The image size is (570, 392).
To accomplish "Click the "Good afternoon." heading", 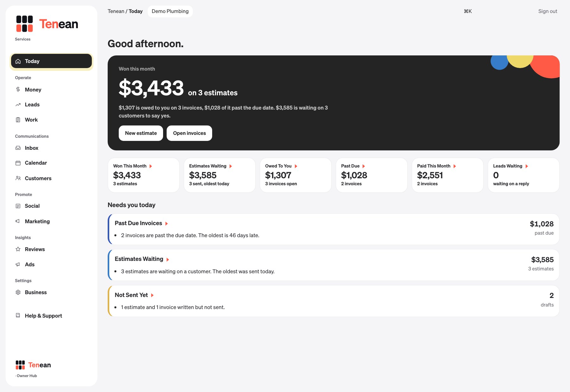I will (x=146, y=44).
